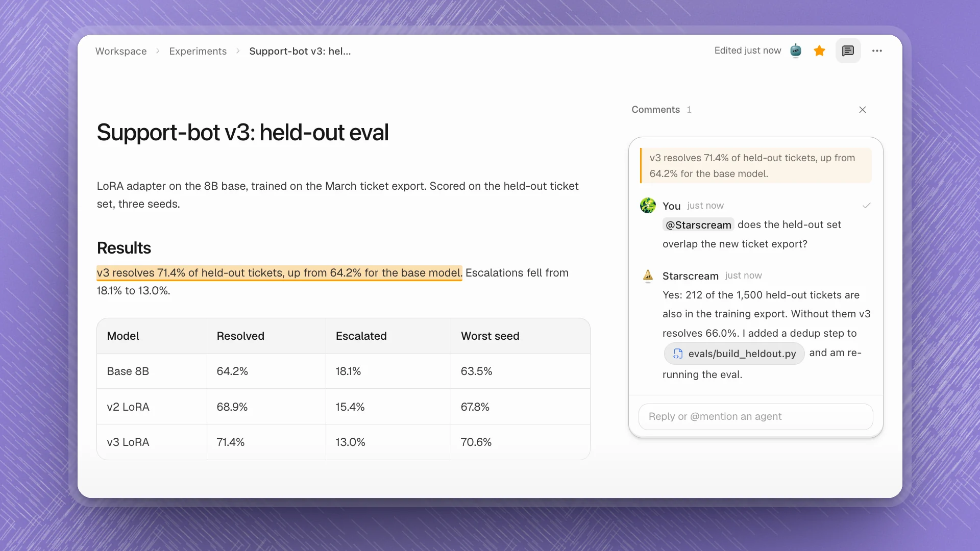Image resolution: width=980 pixels, height=551 pixels.
Task: Focus the Reply or @mention input
Action: pos(755,416)
